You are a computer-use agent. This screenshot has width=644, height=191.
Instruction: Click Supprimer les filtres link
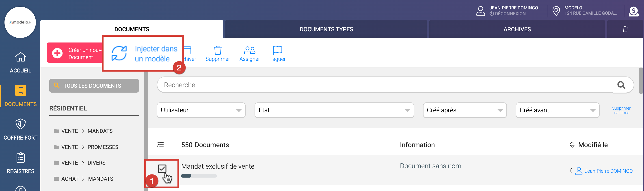click(621, 110)
